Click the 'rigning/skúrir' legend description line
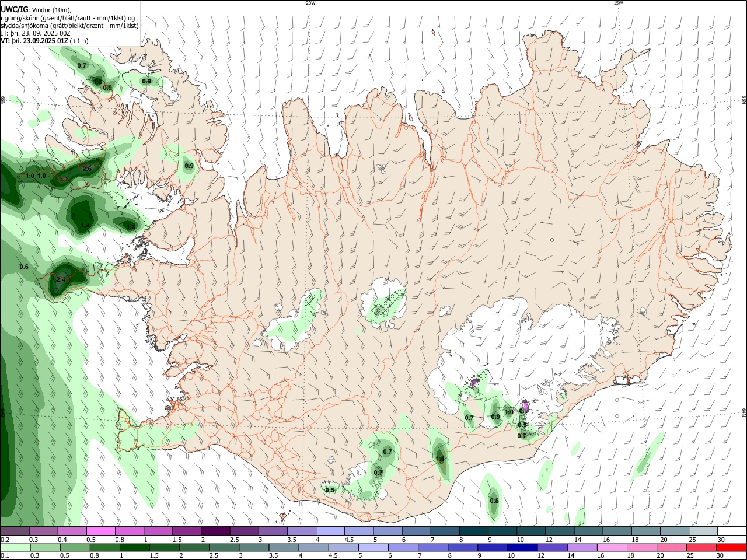The image size is (747, 560). (68, 18)
